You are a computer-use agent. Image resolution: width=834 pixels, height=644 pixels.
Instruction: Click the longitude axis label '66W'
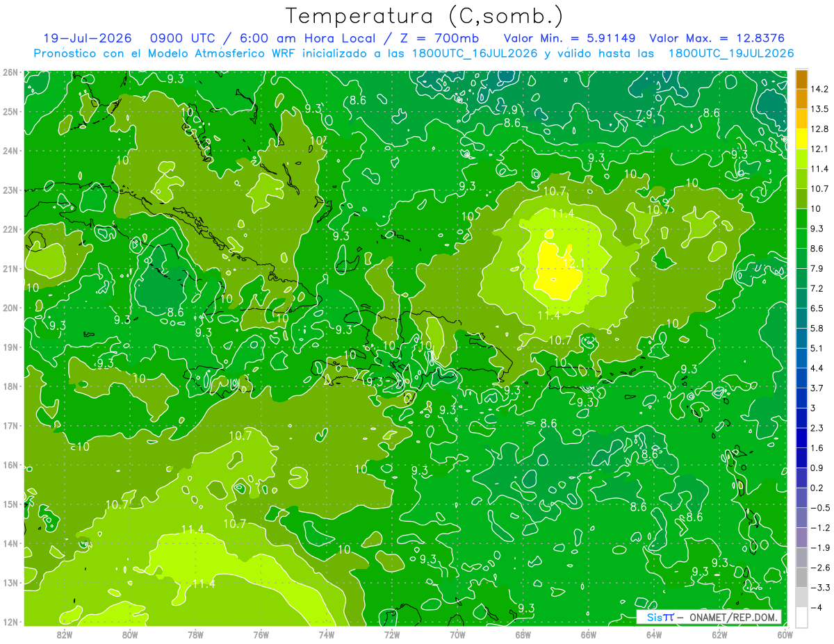[x=588, y=634]
